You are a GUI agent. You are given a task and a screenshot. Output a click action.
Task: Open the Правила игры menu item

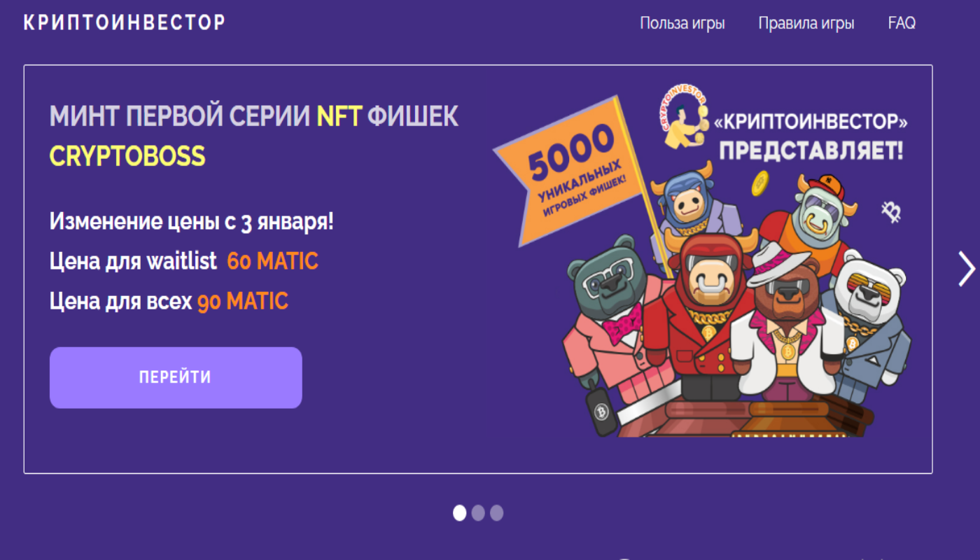pos(806,23)
